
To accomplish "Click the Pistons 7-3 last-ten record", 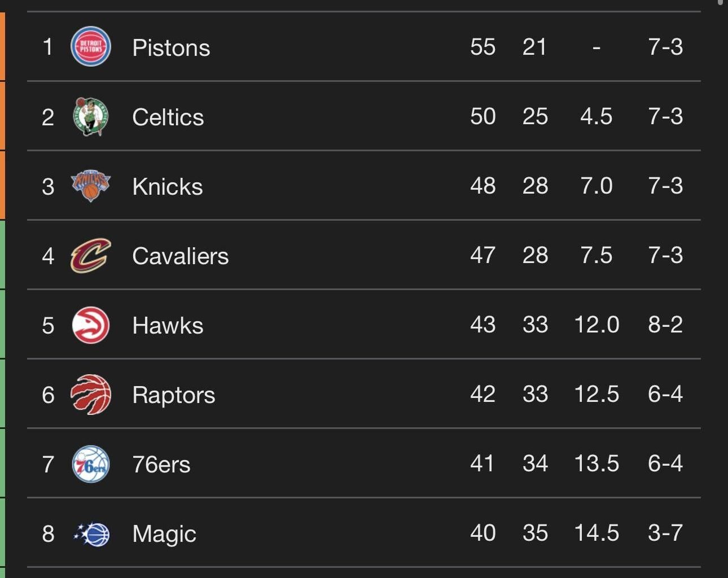I will pyautogui.click(x=666, y=47).
